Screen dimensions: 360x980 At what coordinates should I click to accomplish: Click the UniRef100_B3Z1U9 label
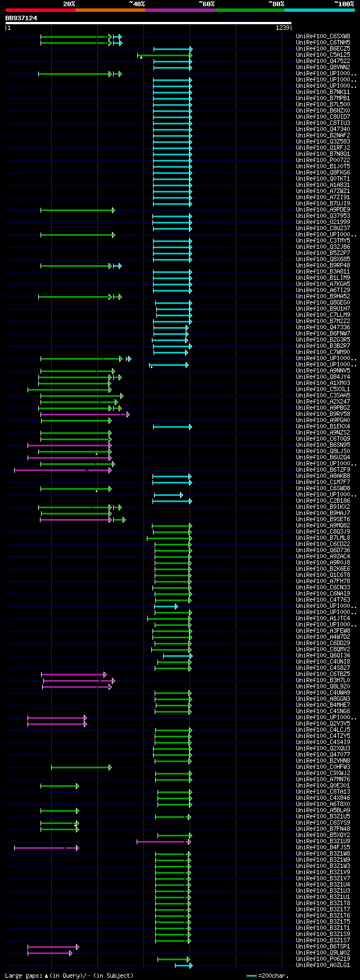click(x=323, y=842)
